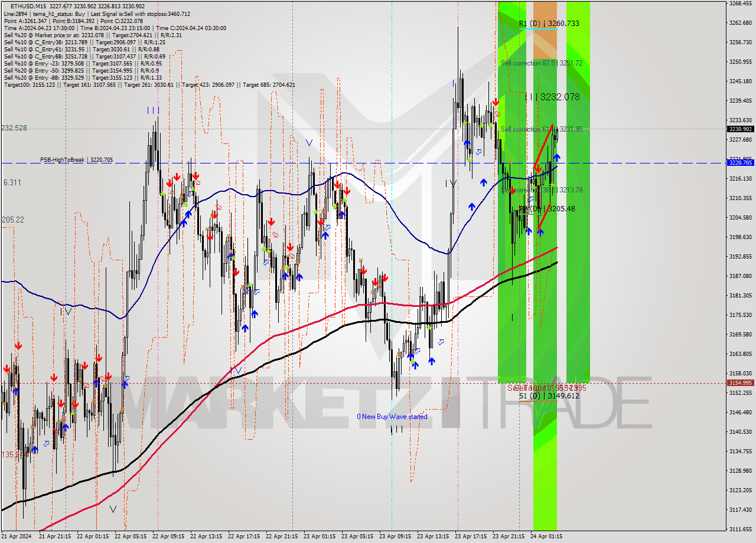Click price axis value 3192.855

click(740, 256)
